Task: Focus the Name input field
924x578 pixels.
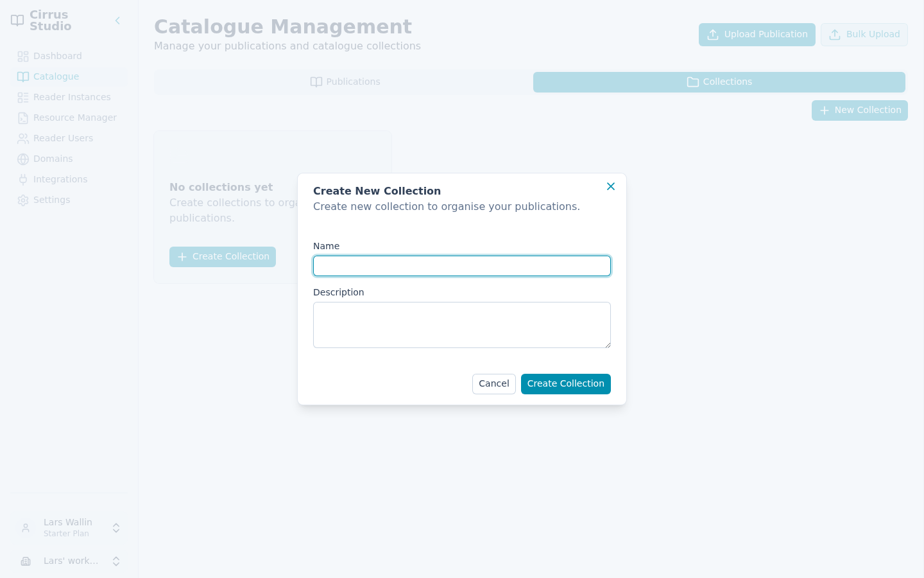Action: (462, 266)
